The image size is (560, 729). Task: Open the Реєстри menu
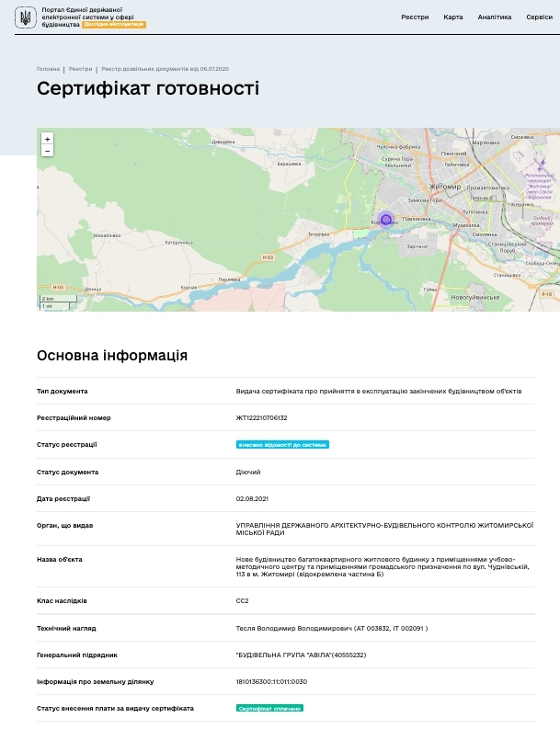[415, 17]
